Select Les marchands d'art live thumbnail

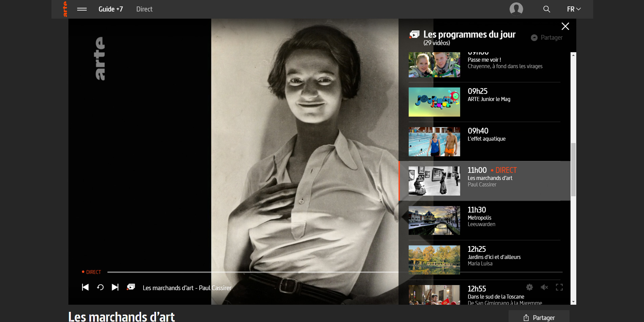point(434,181)
